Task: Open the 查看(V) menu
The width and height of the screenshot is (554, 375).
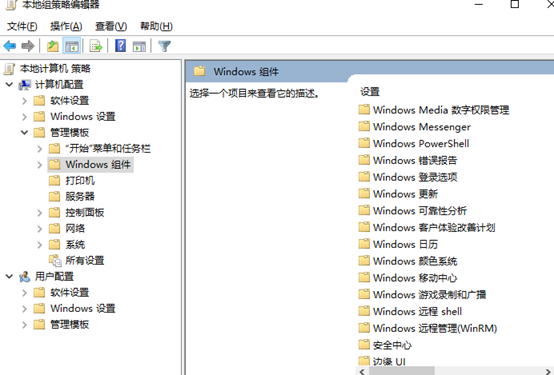Action: [x=111, y=27]
